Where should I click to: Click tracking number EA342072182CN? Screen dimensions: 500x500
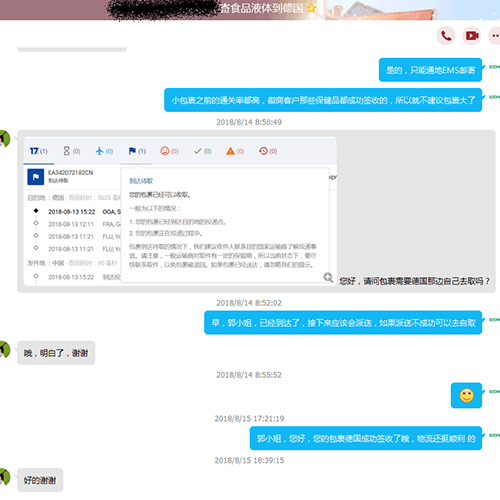[70, 173]
